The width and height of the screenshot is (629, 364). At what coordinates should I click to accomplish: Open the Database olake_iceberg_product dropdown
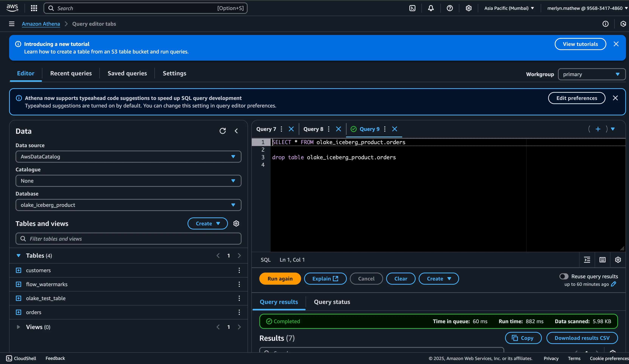point(128,205)
